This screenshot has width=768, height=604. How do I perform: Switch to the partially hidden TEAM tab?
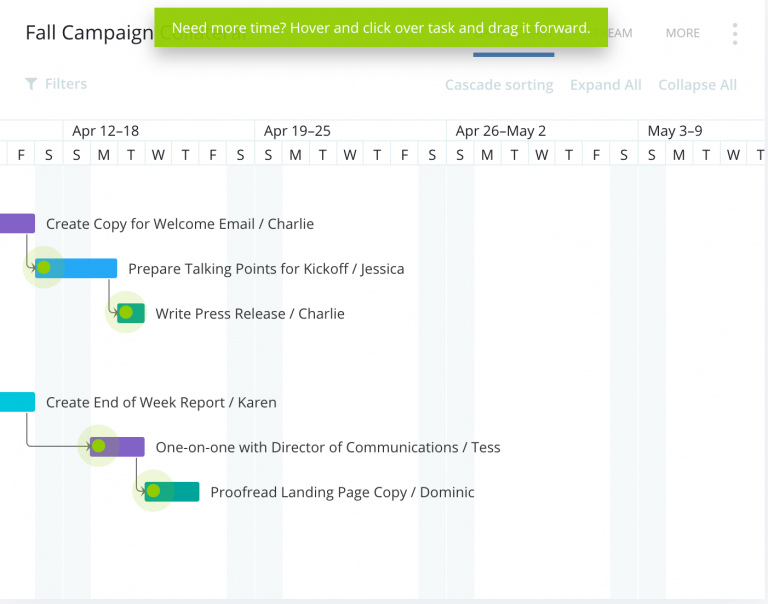point(620,33)
